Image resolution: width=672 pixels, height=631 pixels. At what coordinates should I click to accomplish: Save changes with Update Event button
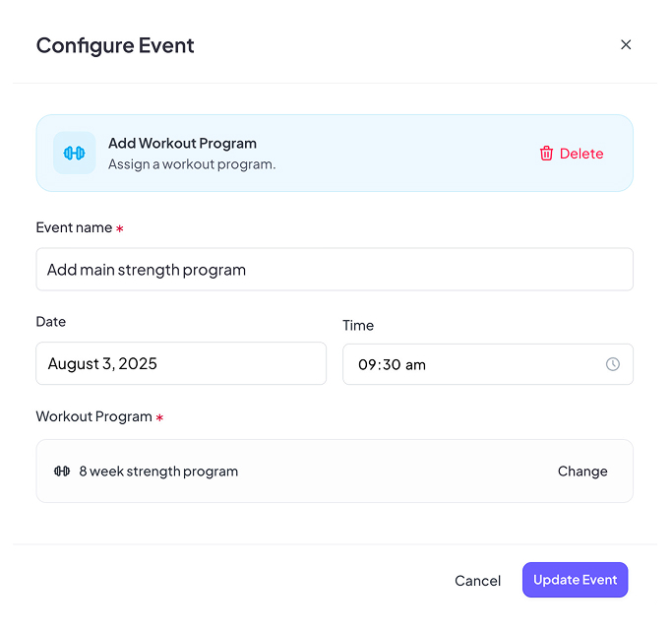(575, 580)
